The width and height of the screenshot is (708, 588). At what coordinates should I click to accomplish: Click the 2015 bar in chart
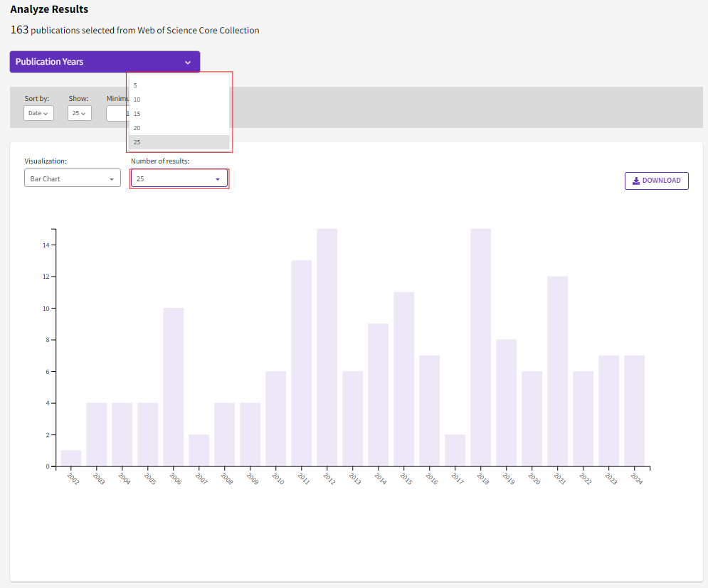point(404,379)
